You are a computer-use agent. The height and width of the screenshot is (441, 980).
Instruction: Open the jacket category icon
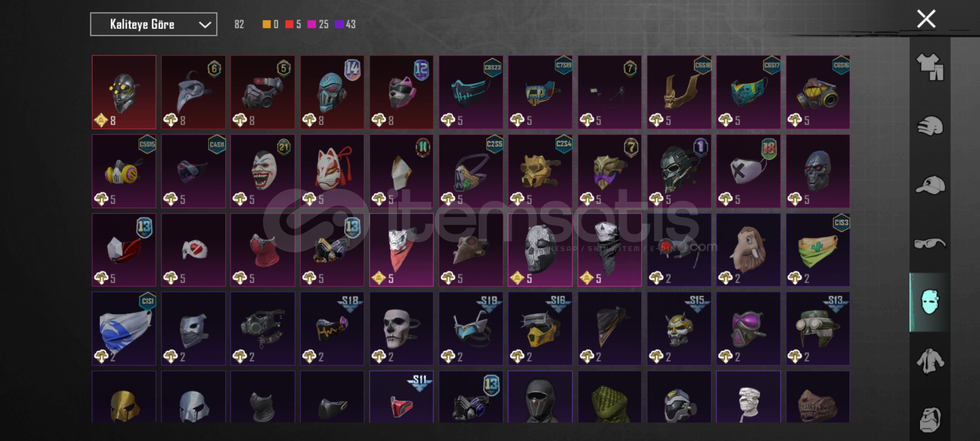coord(930,361)
